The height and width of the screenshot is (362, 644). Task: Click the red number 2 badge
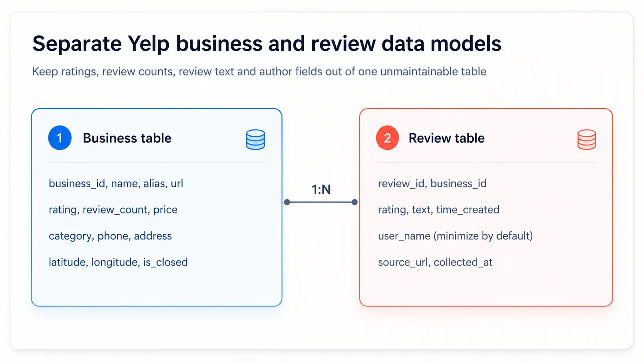(387, 138)
